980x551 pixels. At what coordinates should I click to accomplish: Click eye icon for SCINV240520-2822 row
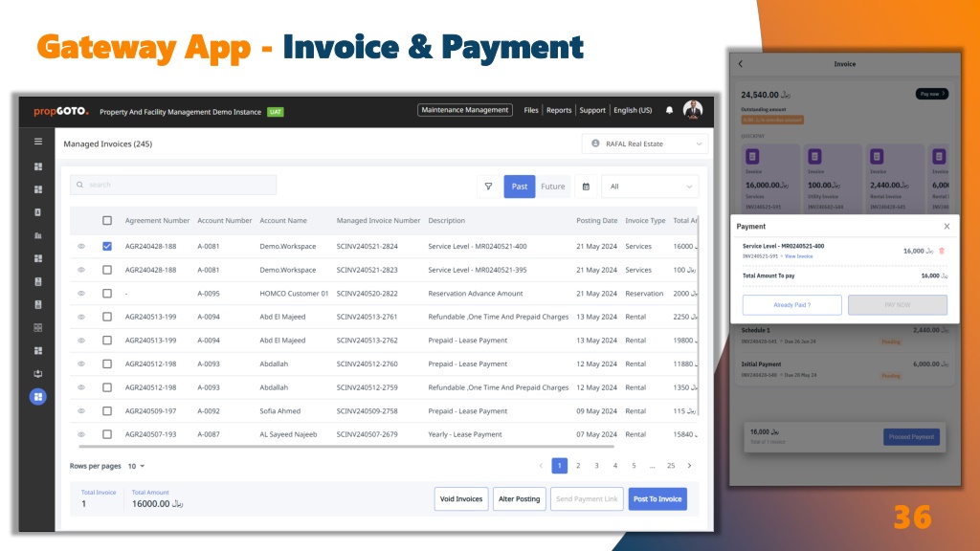coord(81,293)
